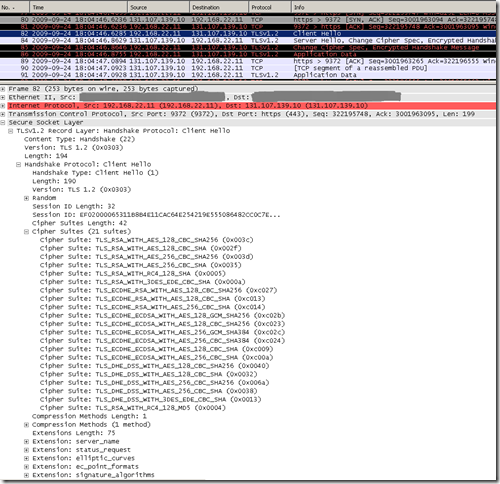Image resolution: width=500 pixels, height=484 pixels.
Task: Select cipher suite DHE_DSS AES_256_CBC_SHA256 (0x006a)
Action: point(155,383)
